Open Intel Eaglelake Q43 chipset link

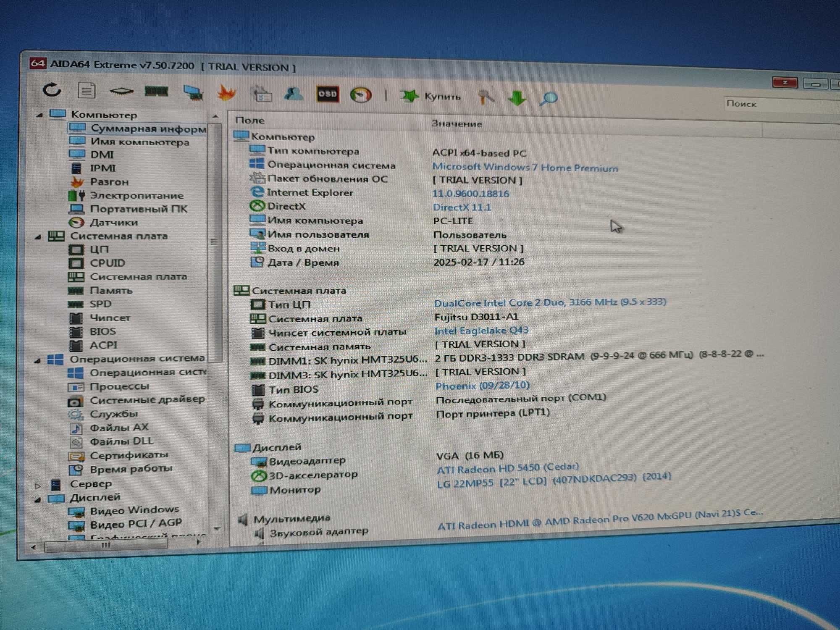point(481,330)
